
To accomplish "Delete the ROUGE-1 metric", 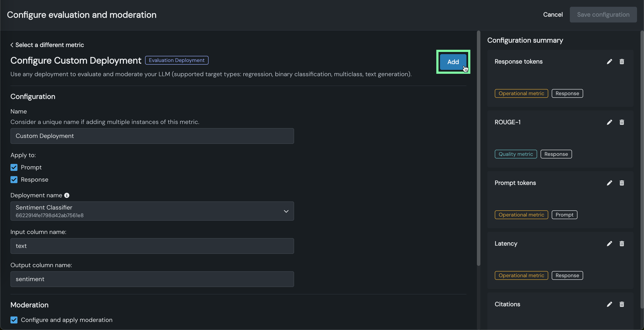I will [622, 122].
